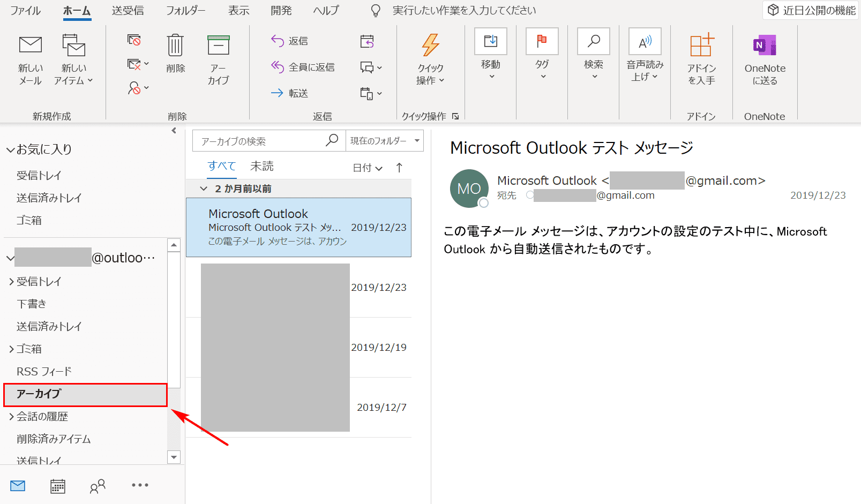Open the current folder (現在のフォルダー) scope dropdown
This screenshot has height=504, width=861.
(384, 141)
